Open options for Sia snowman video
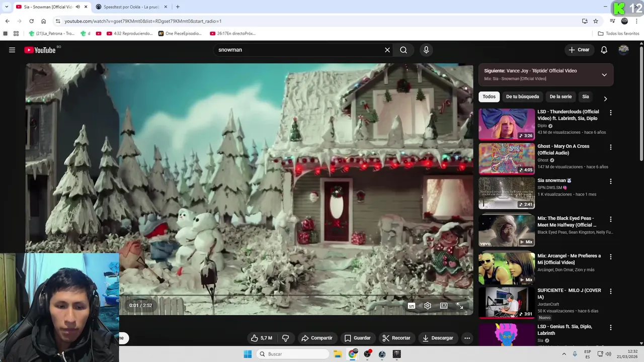This screenshot has width=644, height=362. 611,182
